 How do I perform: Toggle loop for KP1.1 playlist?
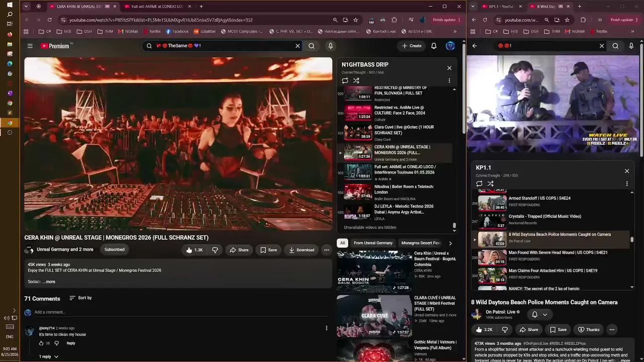[x=479, y=184]
